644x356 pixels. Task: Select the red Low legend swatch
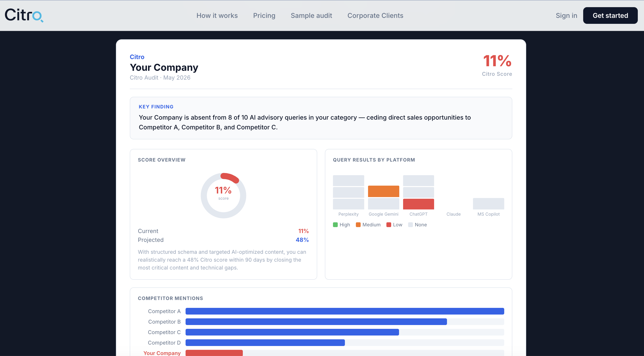click(389, 225)
